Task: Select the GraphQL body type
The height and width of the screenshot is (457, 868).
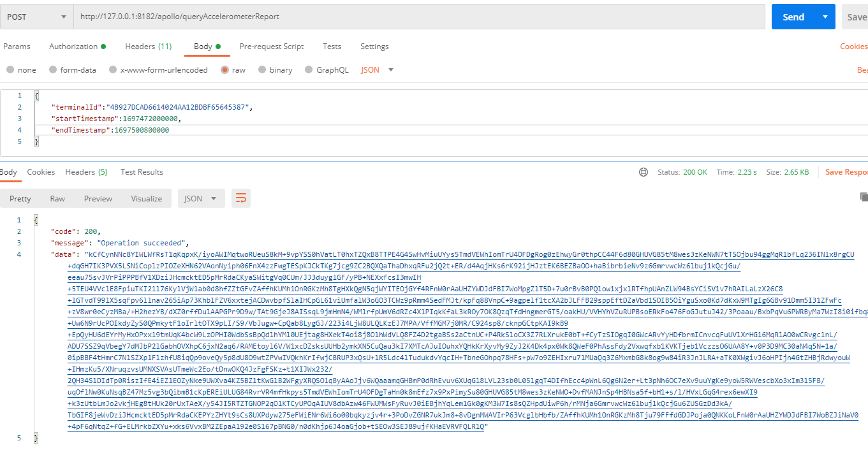Action: pos(309,70)
